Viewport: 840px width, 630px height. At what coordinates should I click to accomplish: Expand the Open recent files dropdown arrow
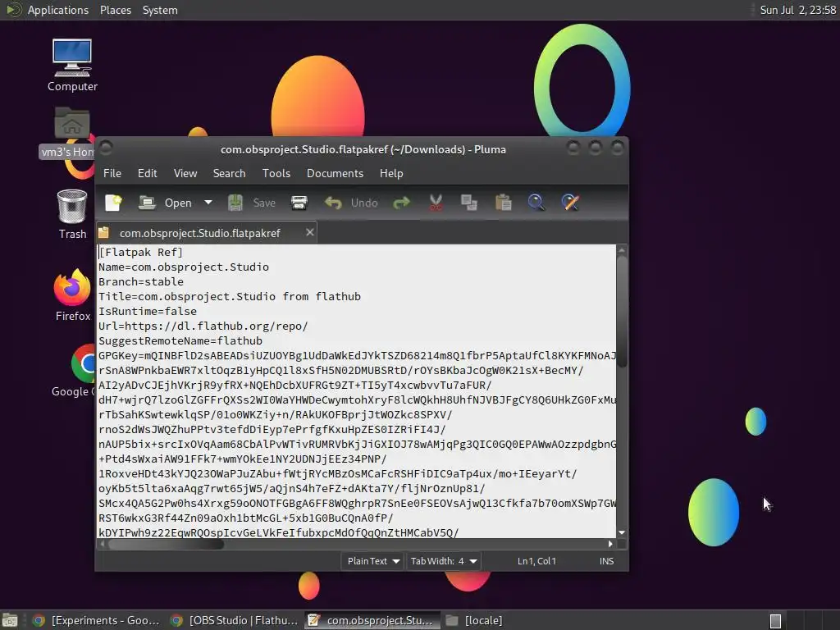(208, 203)
